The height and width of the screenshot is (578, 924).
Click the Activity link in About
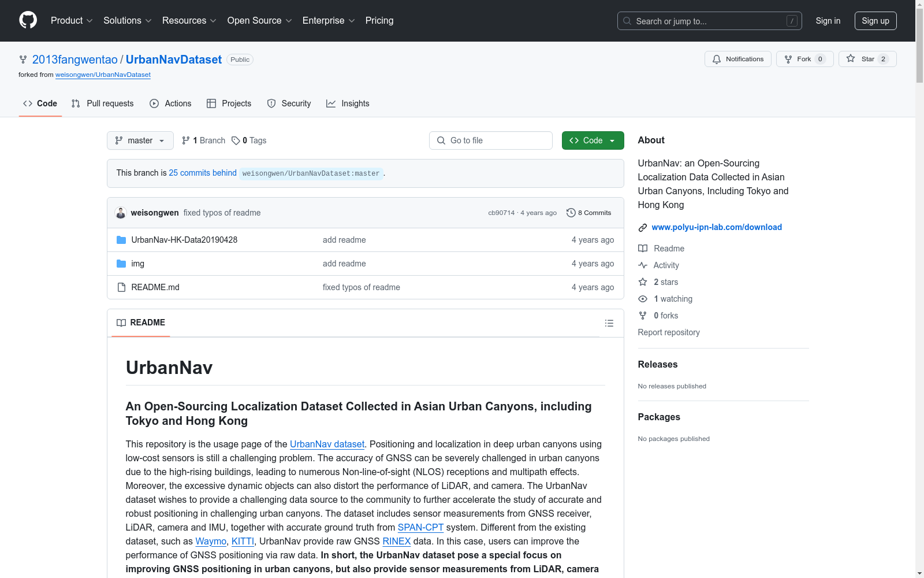point(659,265)
